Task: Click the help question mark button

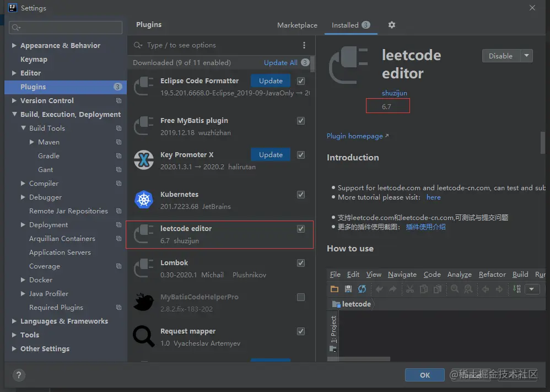Action: click(x=19, y=375)
